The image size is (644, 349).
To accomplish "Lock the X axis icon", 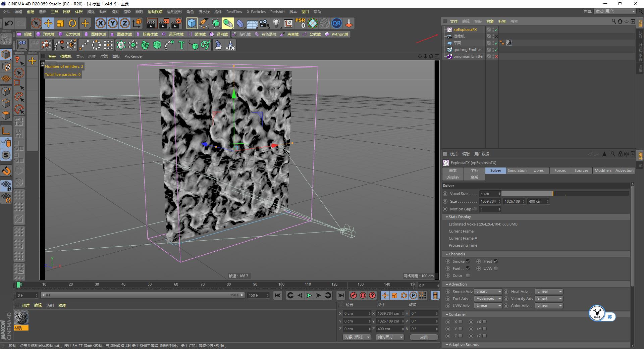I will tap(100, 23).
